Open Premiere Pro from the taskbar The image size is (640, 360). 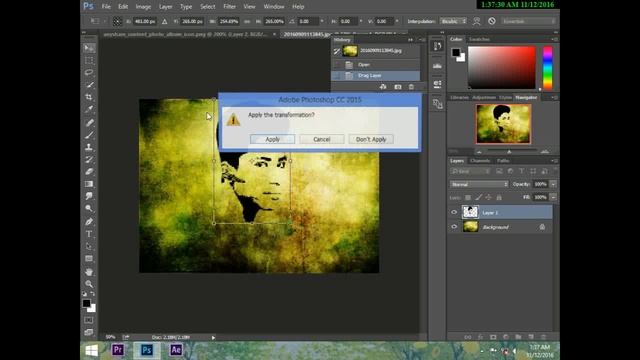click(118, 350)
